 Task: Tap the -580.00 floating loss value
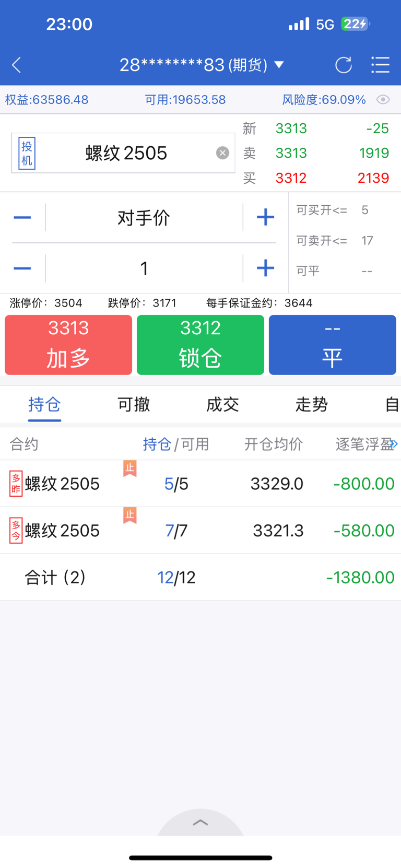pyautogui.click(x=364, y=531)
